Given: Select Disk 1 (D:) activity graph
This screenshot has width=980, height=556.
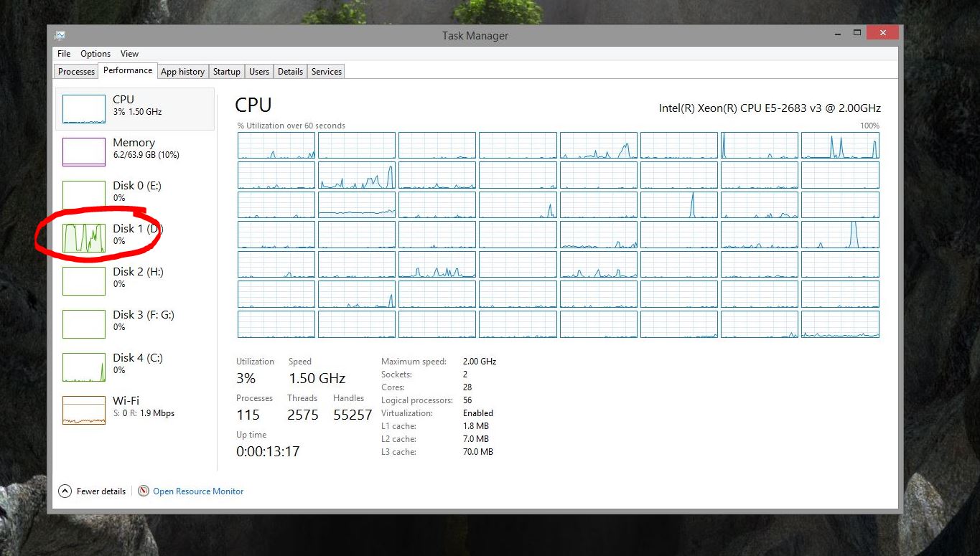Looking at the screenshot, I should coord(84,238).
